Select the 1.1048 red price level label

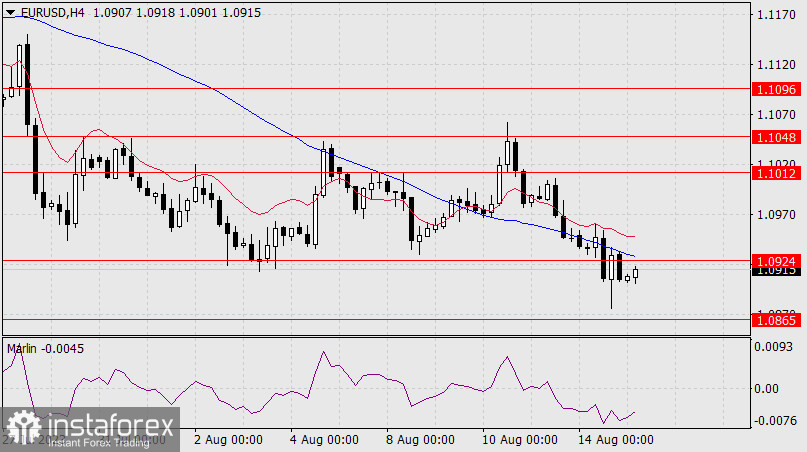click(777, 137)
